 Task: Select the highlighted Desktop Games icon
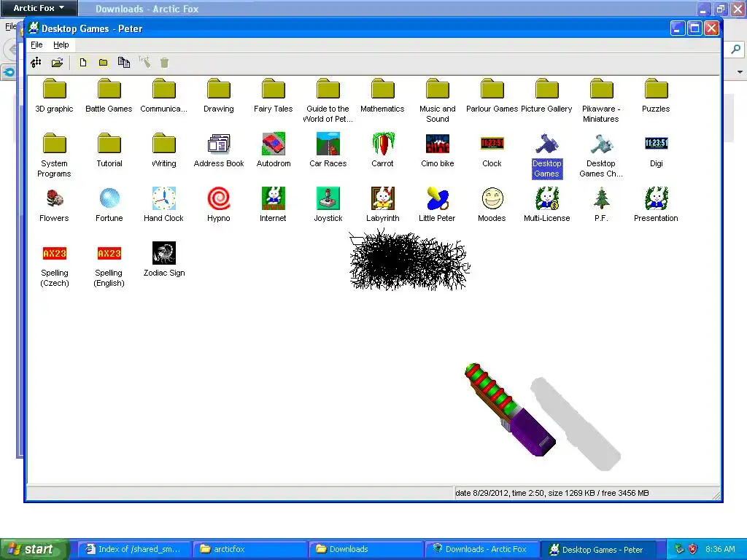547,144
